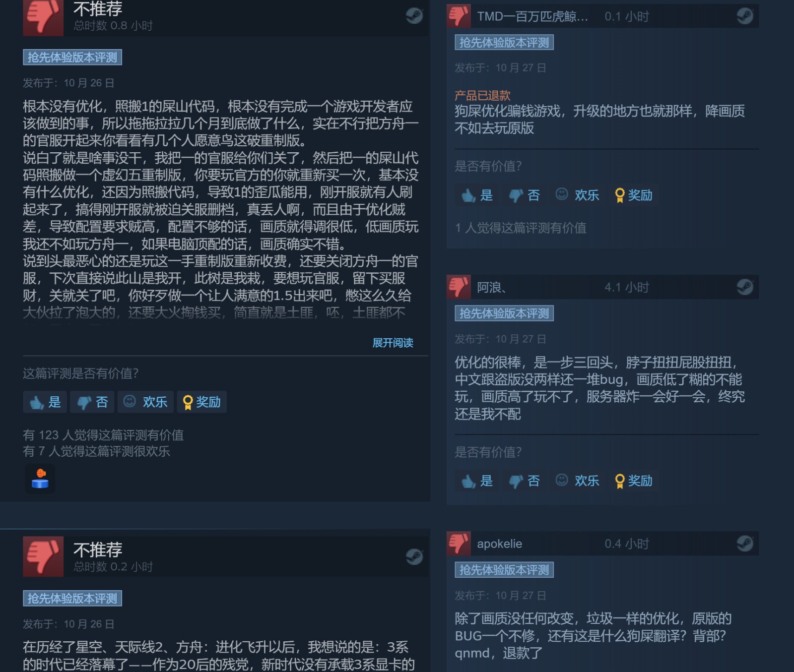
Task: Click the 抢先体验版本评测 tag on apokelie's review
Action: pos(504,570)
